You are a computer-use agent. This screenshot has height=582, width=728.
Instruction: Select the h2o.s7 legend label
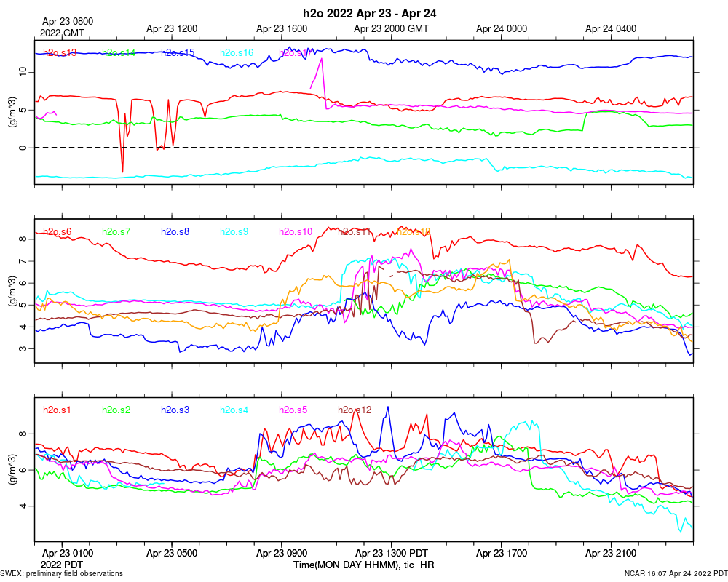(116, 231)
